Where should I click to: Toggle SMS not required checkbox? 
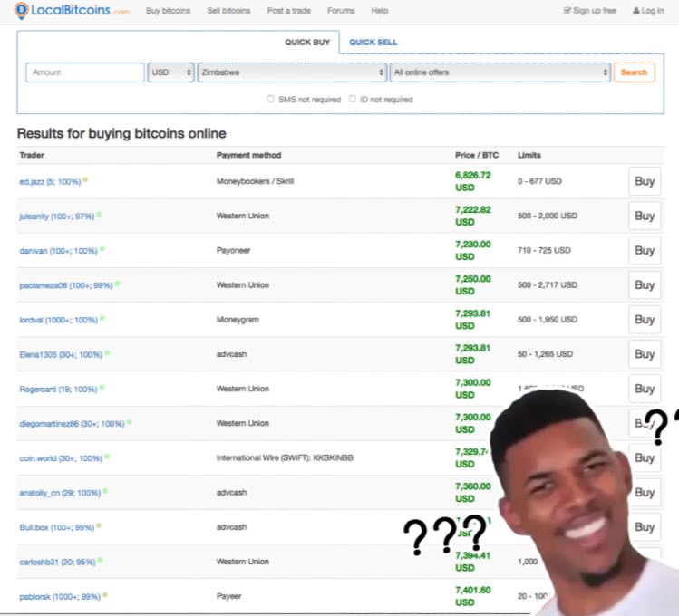(271, 99)
